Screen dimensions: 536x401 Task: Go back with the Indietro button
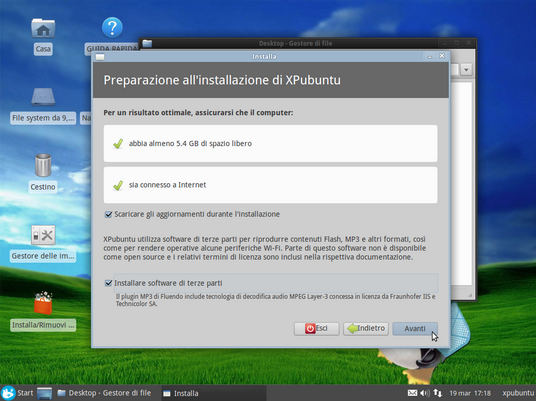[366, 329]
